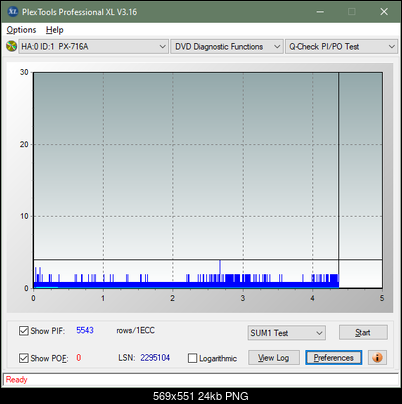Click the rows/1ECC label
Image resolution: width=402 pixels, height=404 pixels.
click(x=136, y=330)
